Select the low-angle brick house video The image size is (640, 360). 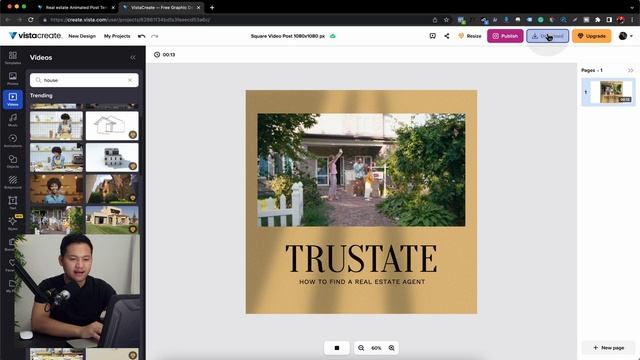[x=112, y=189]
